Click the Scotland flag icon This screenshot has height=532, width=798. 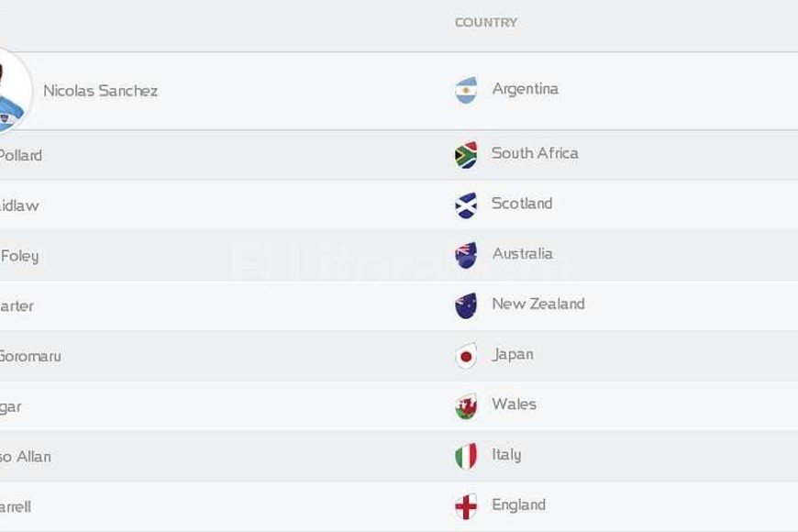coord(466,205)
